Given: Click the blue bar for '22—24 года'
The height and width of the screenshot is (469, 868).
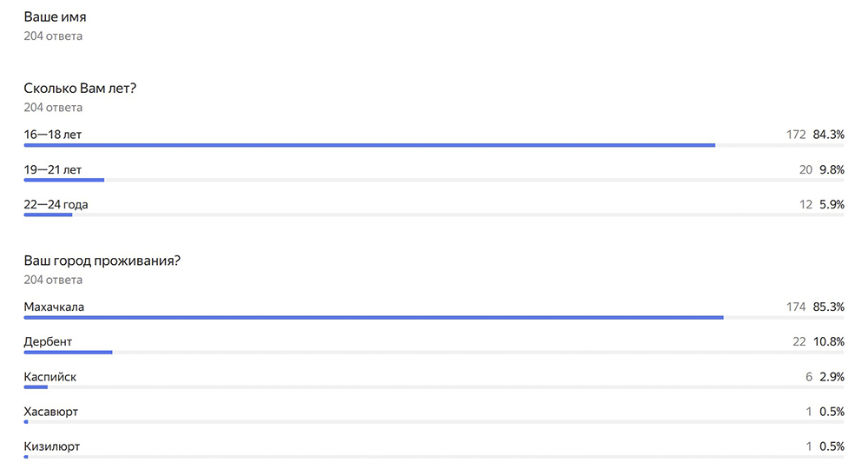Looking at the screenshot, I should click(48, 215).
